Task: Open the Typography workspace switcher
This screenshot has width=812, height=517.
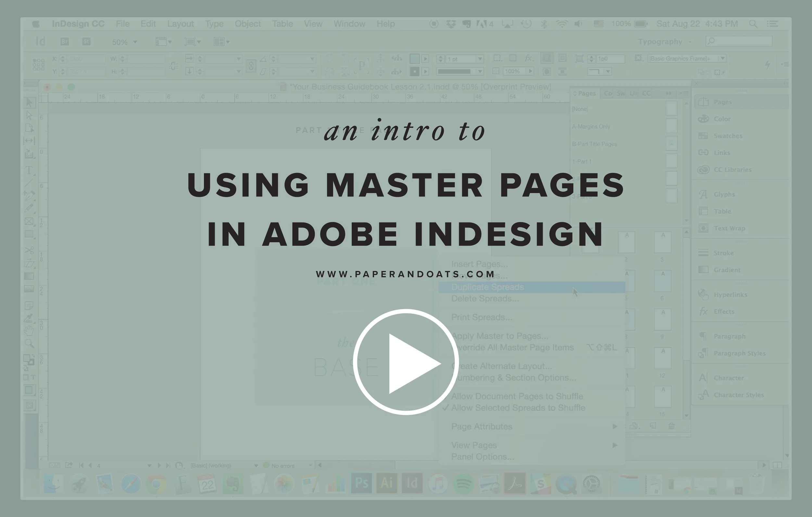Action: [664, 42]
